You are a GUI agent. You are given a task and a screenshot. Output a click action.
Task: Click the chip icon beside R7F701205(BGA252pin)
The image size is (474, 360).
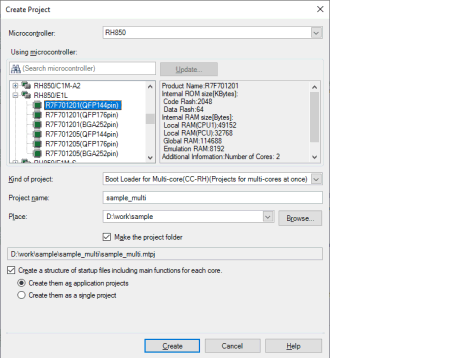tap(37, 154)
